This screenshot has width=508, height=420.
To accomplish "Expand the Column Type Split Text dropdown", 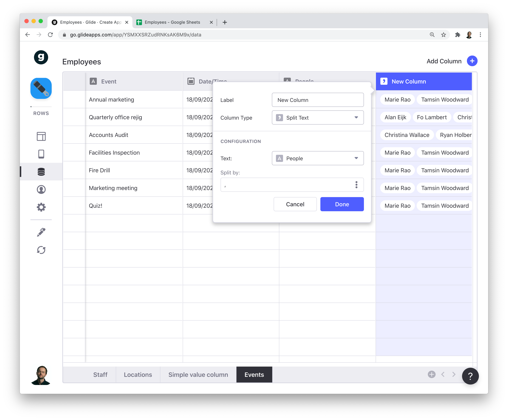I will pyautogui.click(x=318, y=117).
